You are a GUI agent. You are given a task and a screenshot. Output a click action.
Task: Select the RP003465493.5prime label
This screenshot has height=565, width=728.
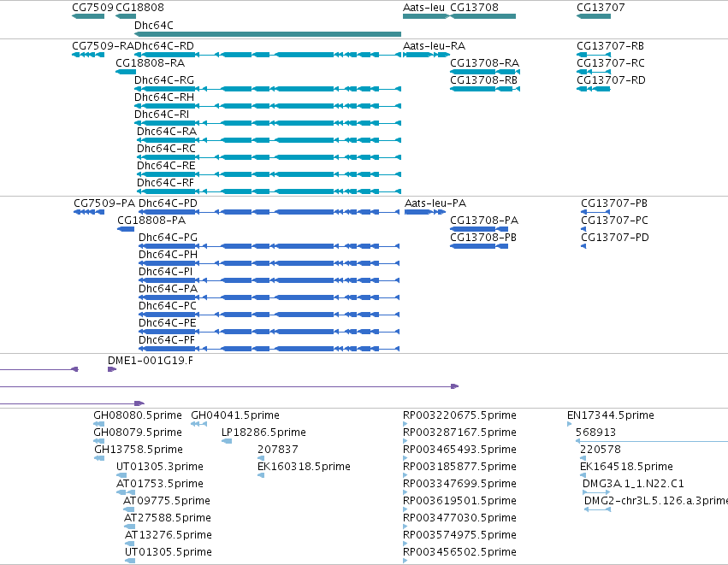coord(459,450)
